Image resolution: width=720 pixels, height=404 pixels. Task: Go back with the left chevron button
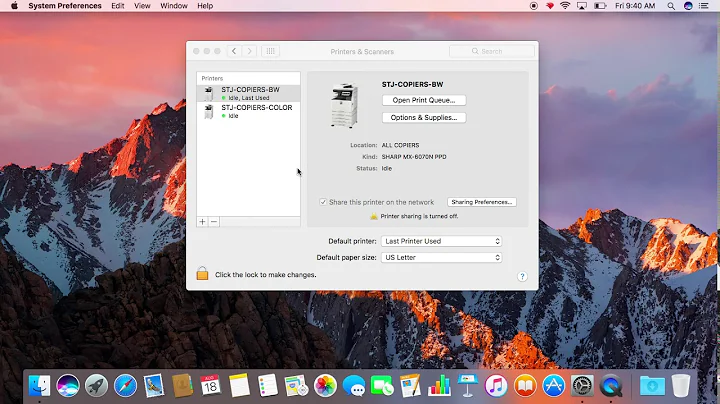point(234,51)
